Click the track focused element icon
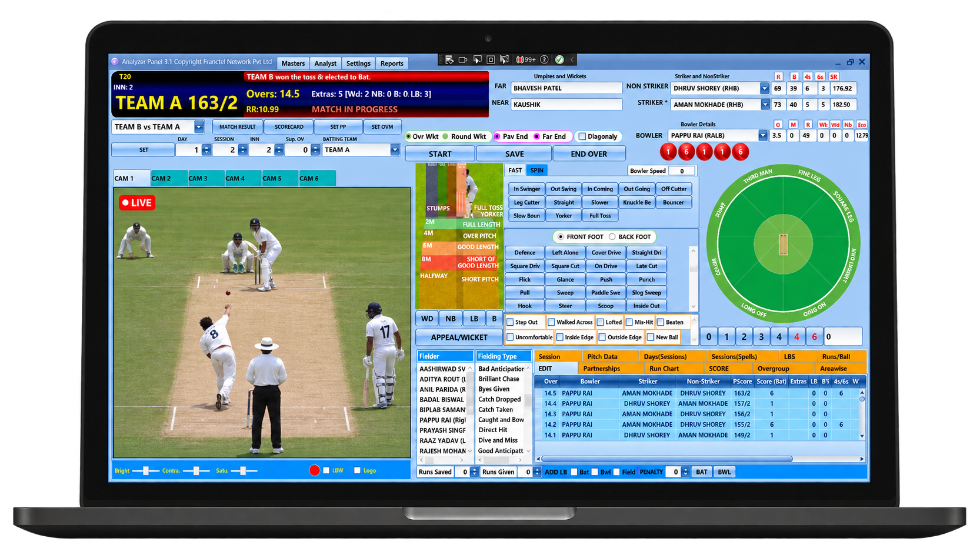This screenshot has width=980, height=555. [x=504, y=59]
